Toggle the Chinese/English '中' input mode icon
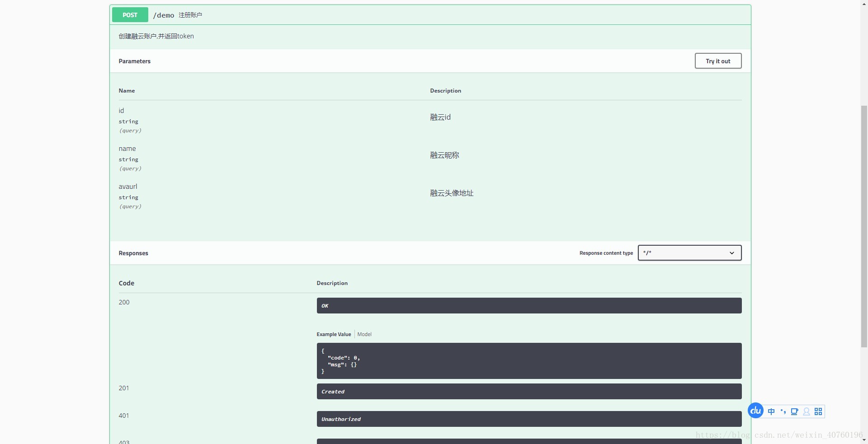 click(x=771, y=411)
